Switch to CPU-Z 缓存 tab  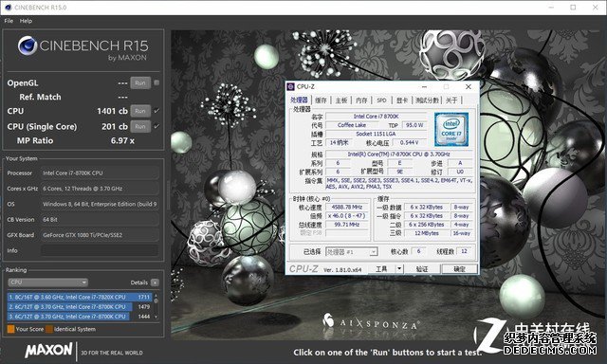(321, 100)
